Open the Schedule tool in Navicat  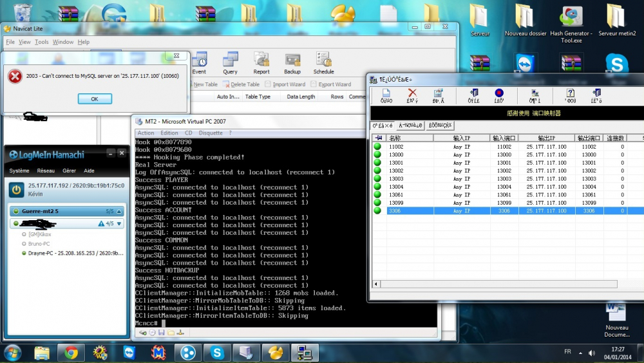[x=324, y=64]
